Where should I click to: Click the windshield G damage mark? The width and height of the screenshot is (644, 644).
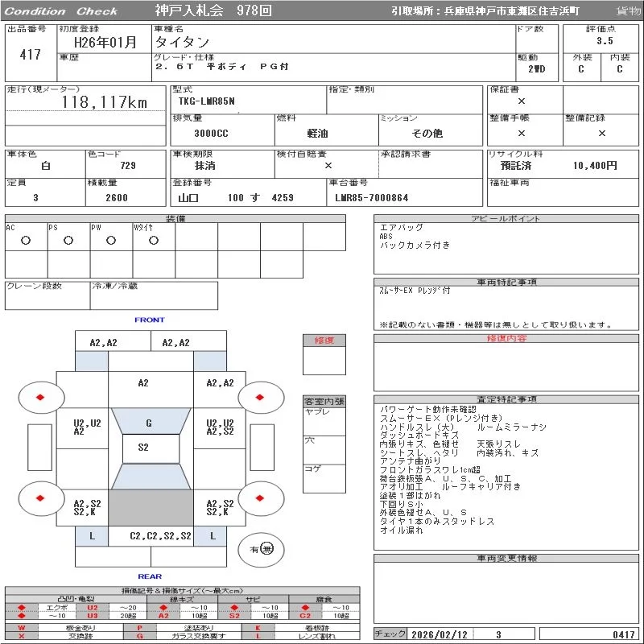coord(149,423)
